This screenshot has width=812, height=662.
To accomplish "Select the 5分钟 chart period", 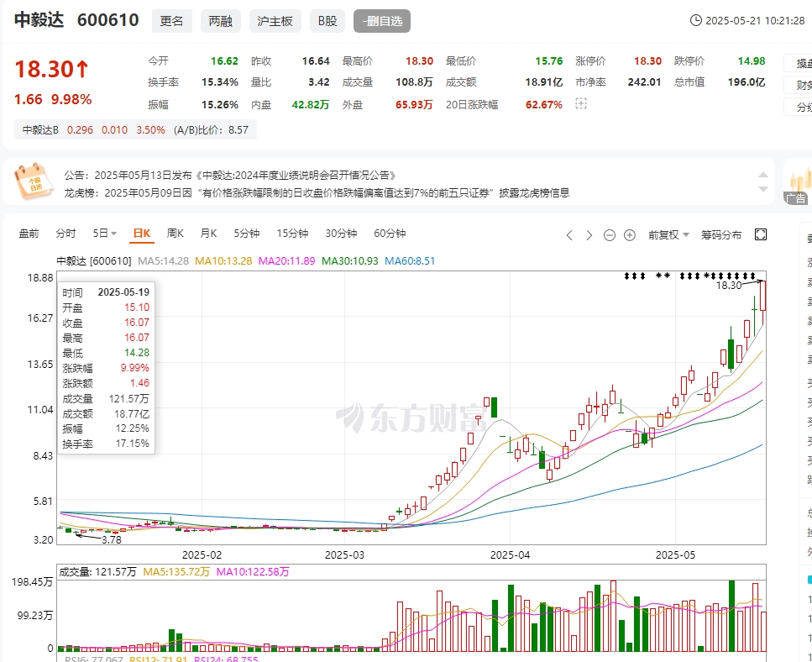I will click(247, 234).
